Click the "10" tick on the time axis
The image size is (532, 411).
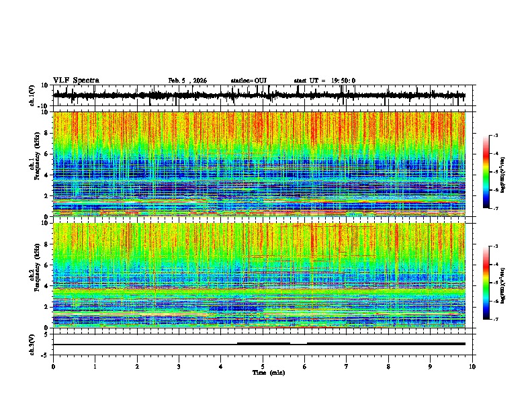coord(472,367)
